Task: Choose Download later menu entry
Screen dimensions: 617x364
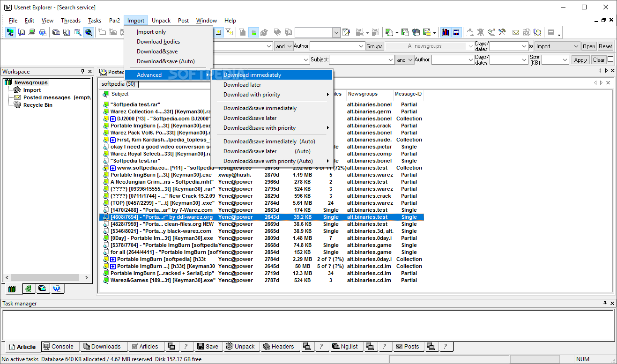Action: point(272,85)
